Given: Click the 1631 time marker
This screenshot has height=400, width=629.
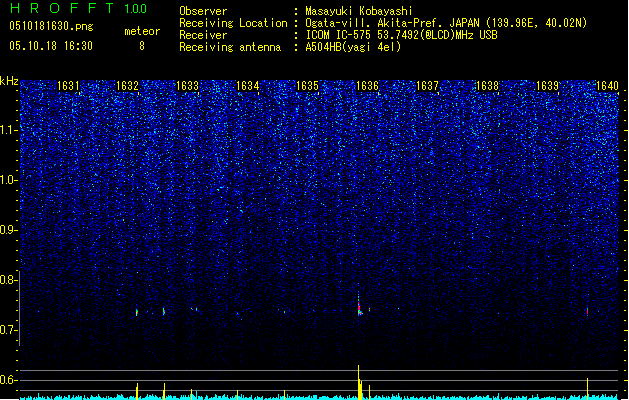Looking at the screenshot, I should 68,86.
